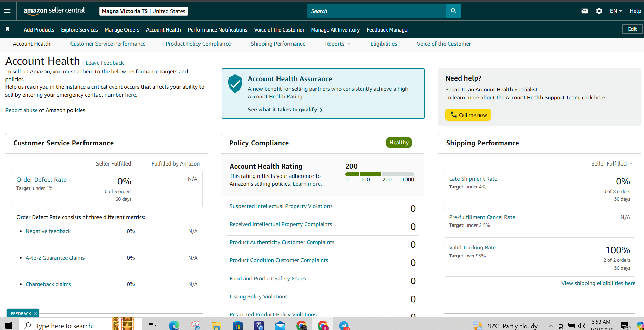
Task: Click the Account Health Rating progress bar
Action: (379, 174)
